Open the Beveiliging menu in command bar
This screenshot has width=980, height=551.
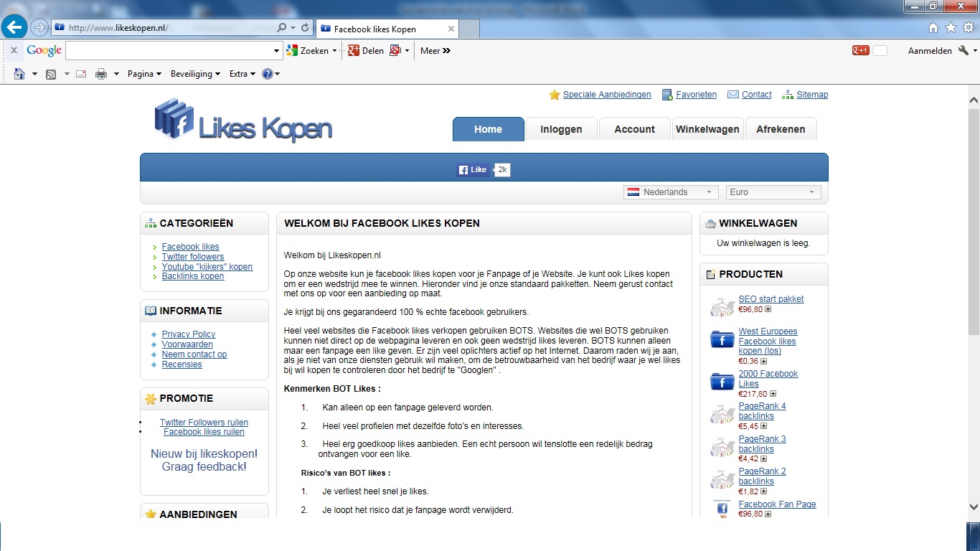click(195, 74)
